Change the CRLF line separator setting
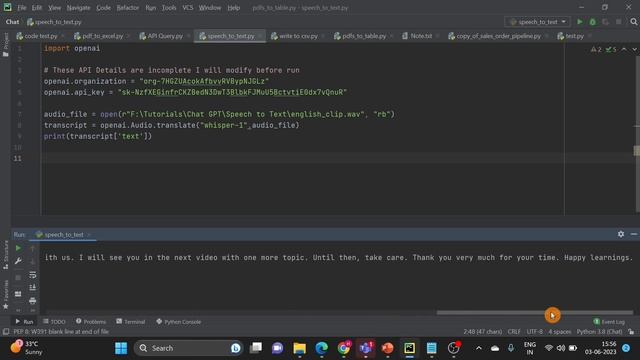Image resolution: width=640 pixels, height=360 pixels. point(514,332)
